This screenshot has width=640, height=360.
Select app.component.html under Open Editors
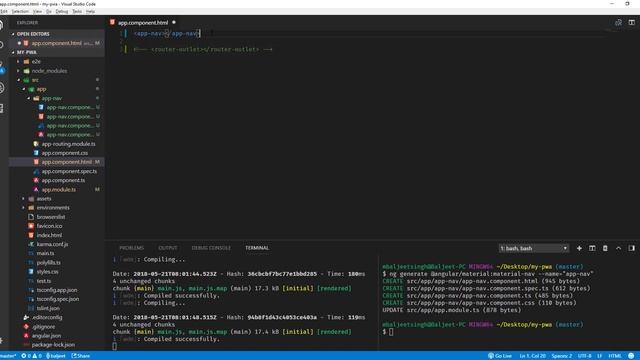pyautogui.click(x=56, y=43)
